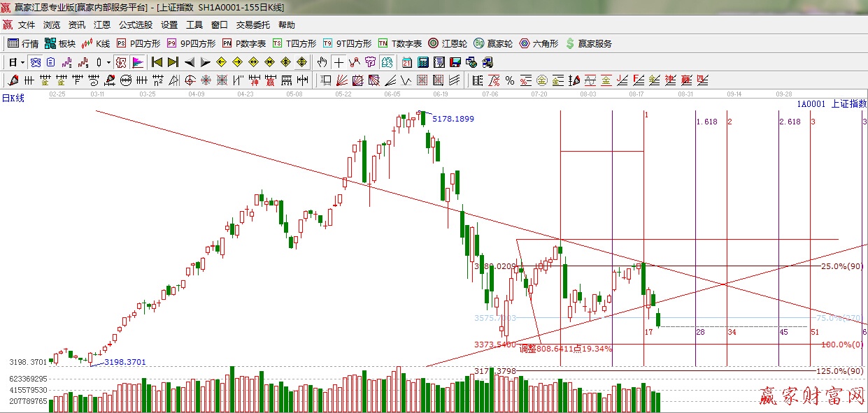Open the 江恩 menu
868x413 pixels.
(102, 25)
